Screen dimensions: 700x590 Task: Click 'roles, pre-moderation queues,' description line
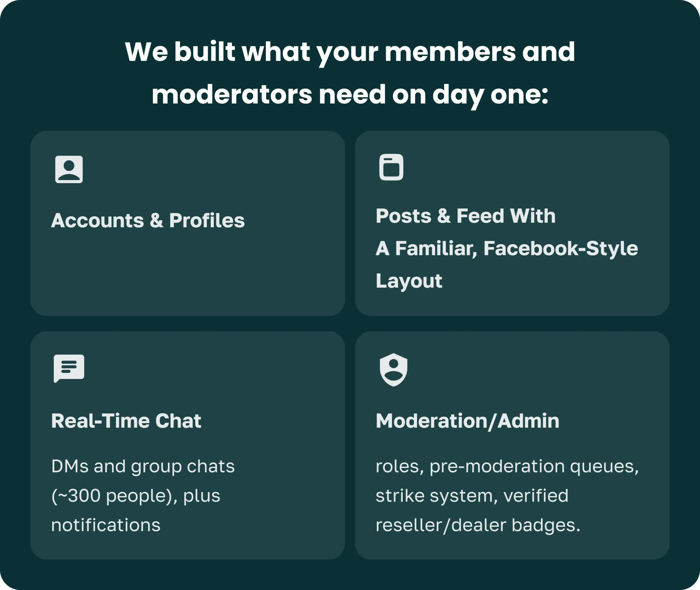point(507,467)
